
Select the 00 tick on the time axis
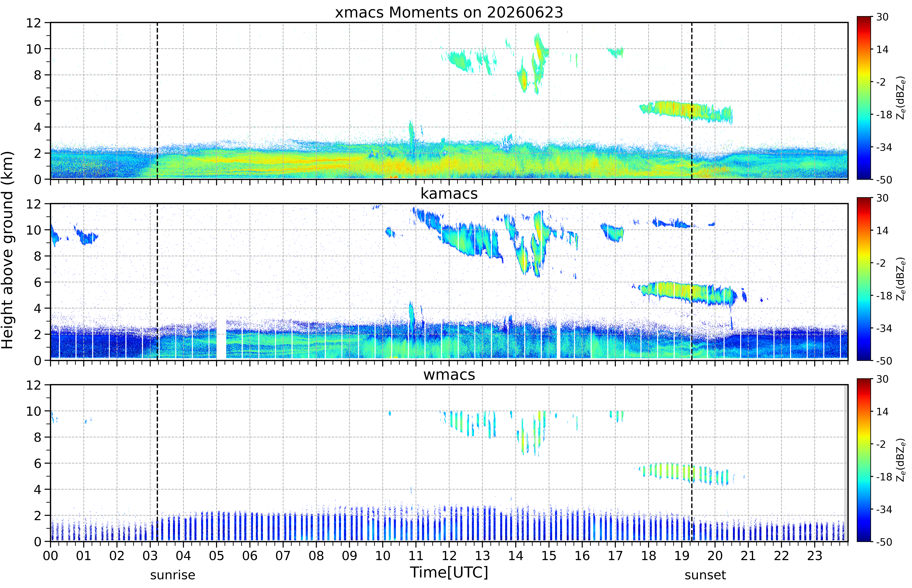point(50,556)
